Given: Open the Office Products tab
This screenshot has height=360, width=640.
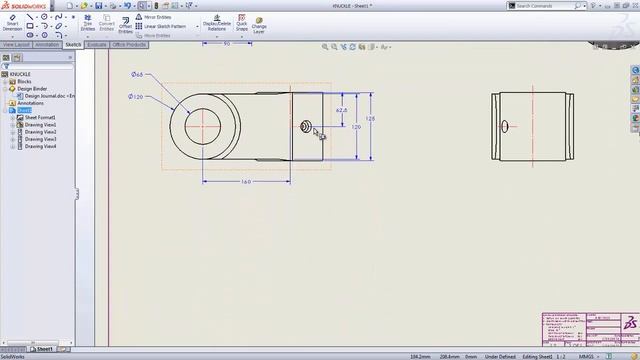Looking at the screenshot, I should [129, 44].
